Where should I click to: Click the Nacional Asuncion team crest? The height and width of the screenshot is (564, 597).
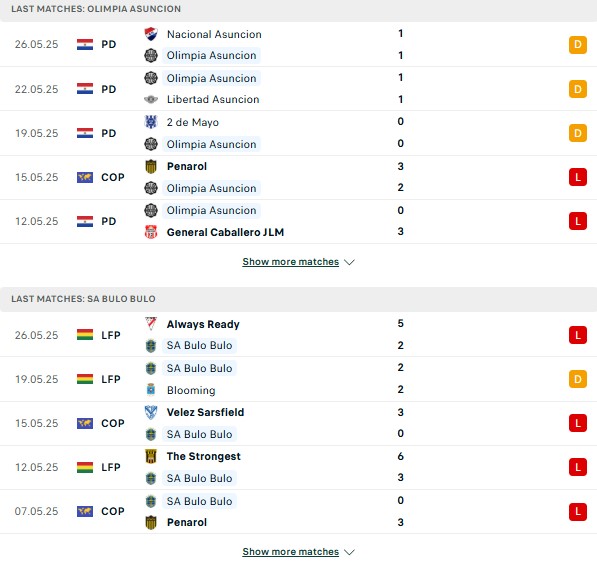151,34
